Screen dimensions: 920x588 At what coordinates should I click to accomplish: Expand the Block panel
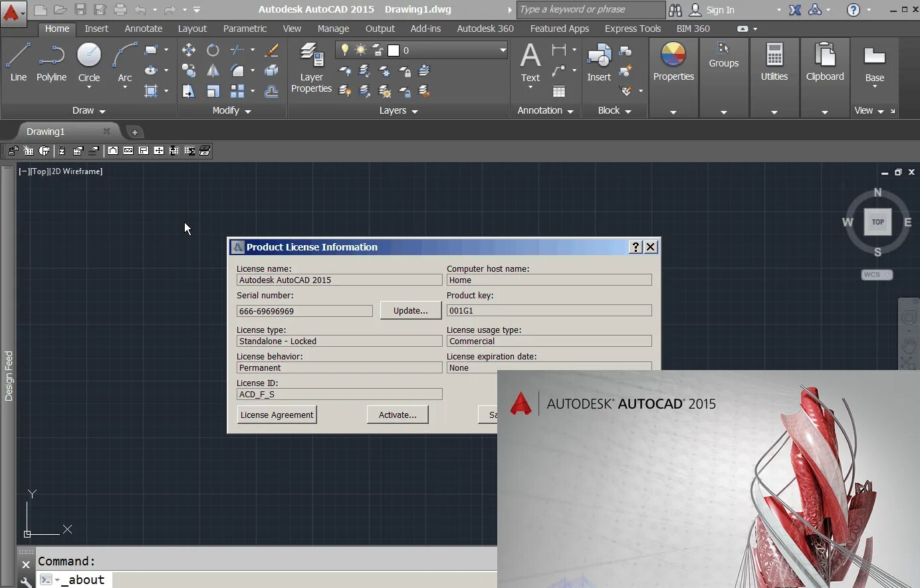click(614, 110)
